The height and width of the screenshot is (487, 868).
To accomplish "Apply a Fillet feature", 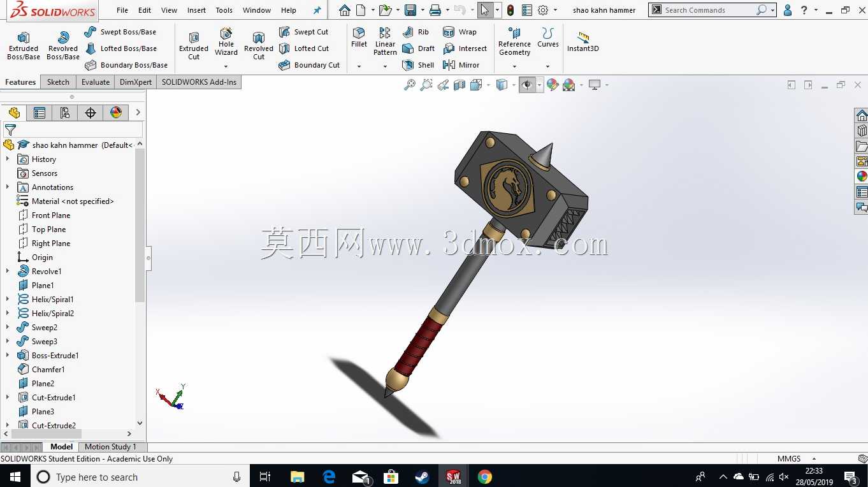I will pyautogui.click(x=359, y=38).
